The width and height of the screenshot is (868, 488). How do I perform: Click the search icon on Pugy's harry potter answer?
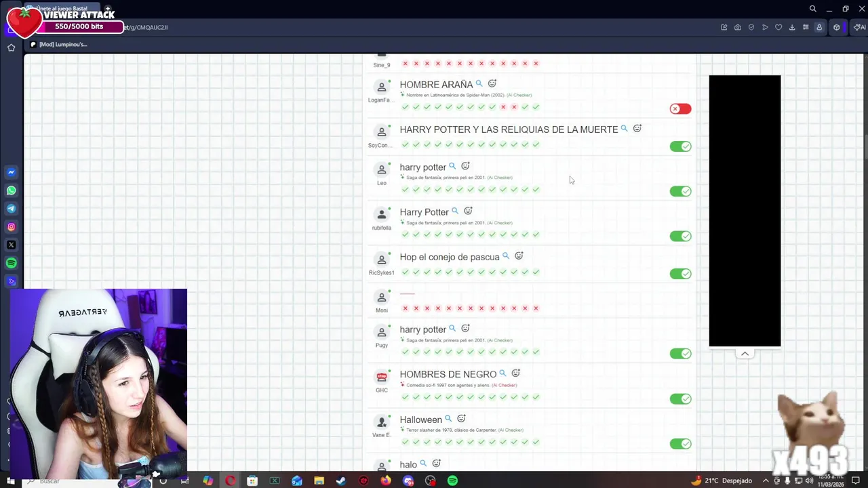[452, 328]
